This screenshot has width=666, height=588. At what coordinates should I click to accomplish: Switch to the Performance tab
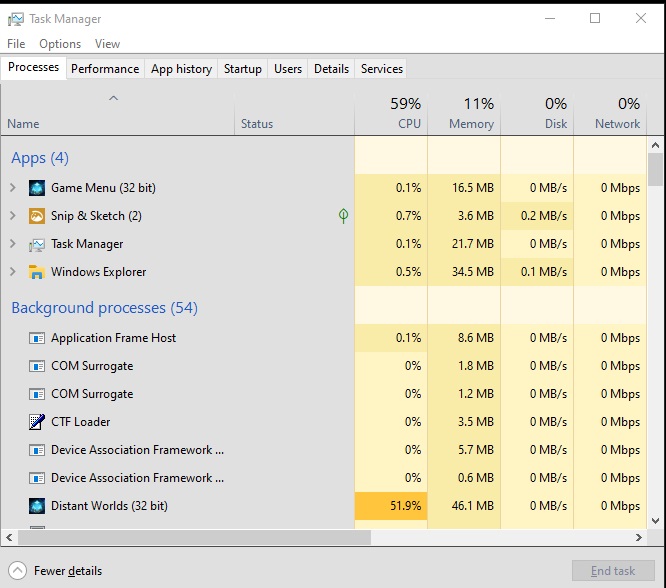coord(105,69)
